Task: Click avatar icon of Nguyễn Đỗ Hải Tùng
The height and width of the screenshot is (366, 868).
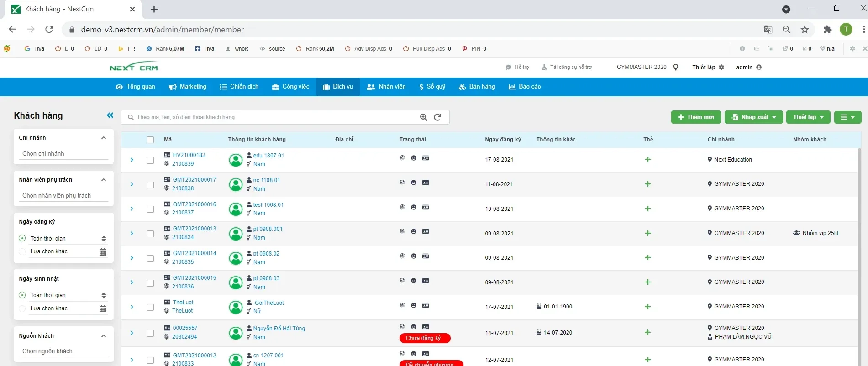Action: coord(236,333)
